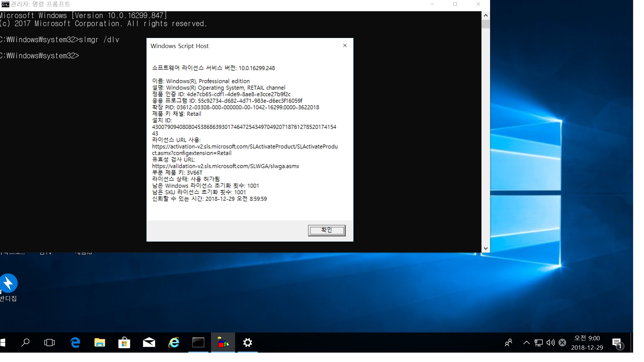
Task: Click the 응용 프로그램 ID line
Action: click(227, 101)
